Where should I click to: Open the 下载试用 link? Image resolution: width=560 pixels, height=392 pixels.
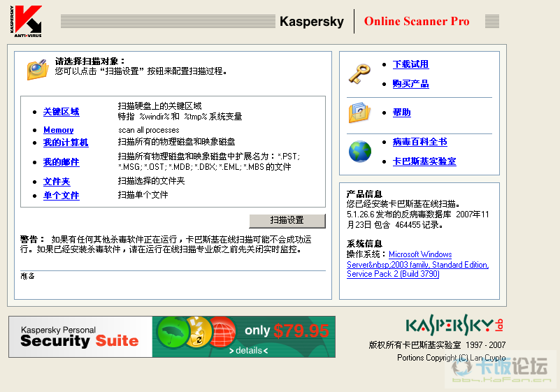click(x=410, y=64)
